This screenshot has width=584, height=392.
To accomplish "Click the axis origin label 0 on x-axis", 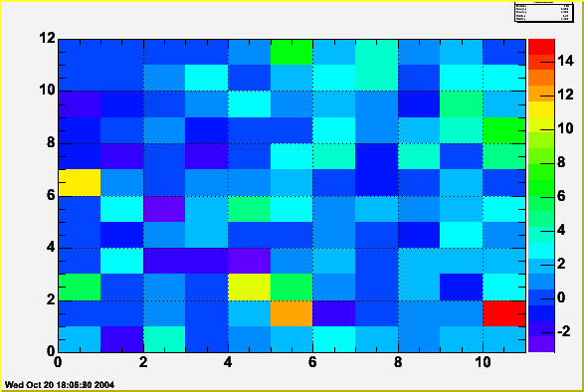I will [x=58, y=362].
